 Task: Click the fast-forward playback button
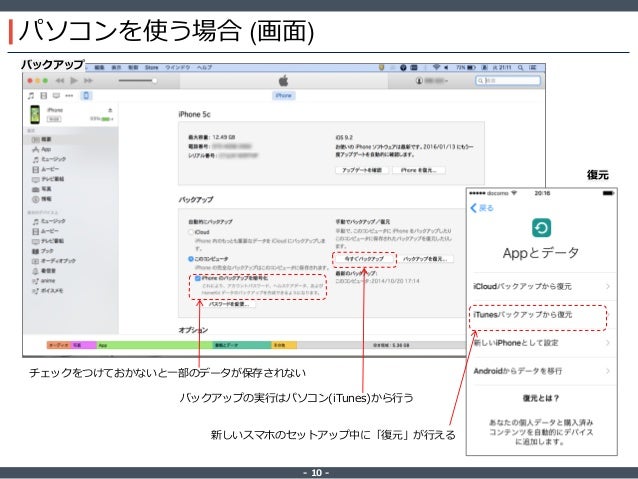point(88,81)
